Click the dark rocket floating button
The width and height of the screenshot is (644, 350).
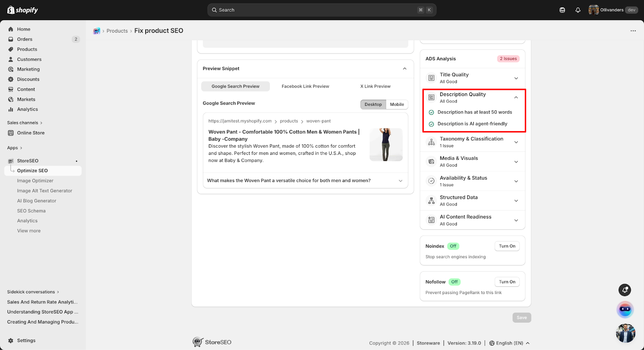pyautogui.click(x=625, y=290)
